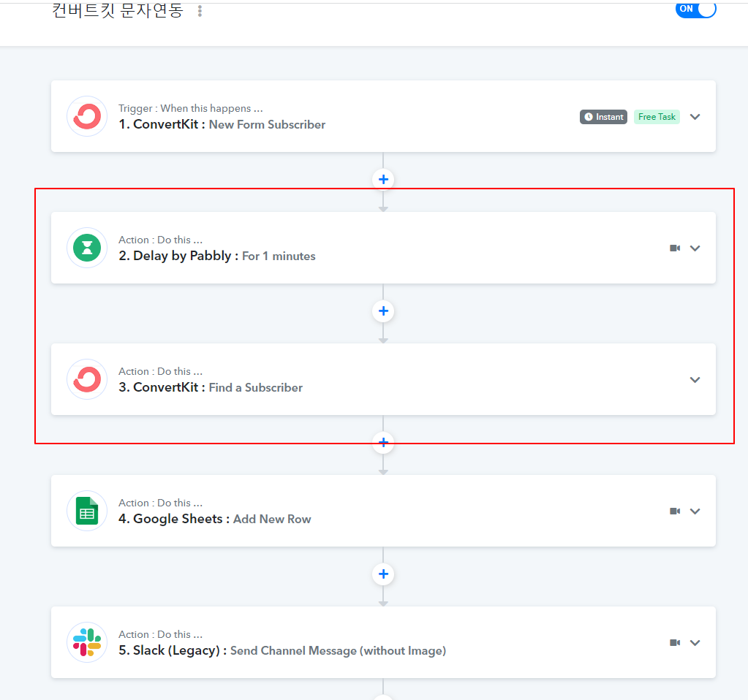This screenshot has height=700, width=748.
Task: Add a step after ConvertKit trigger
Action: [383, 180]
